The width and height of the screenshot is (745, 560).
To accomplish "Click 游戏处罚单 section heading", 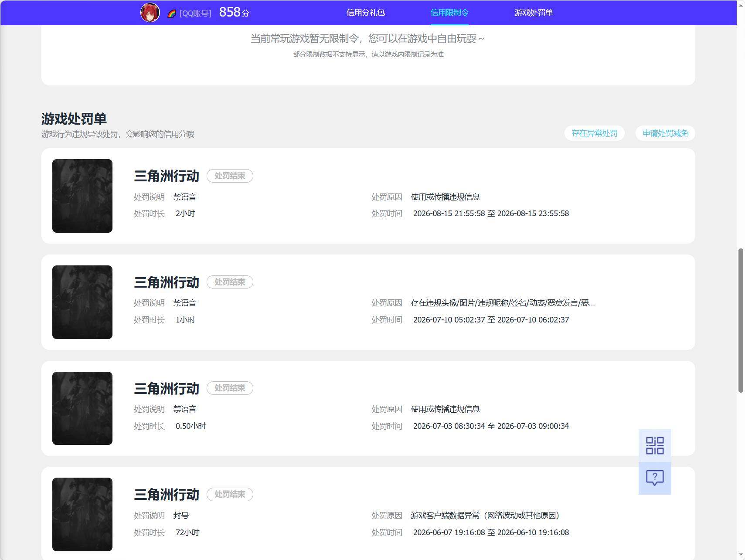I will (x=74, y=119).
